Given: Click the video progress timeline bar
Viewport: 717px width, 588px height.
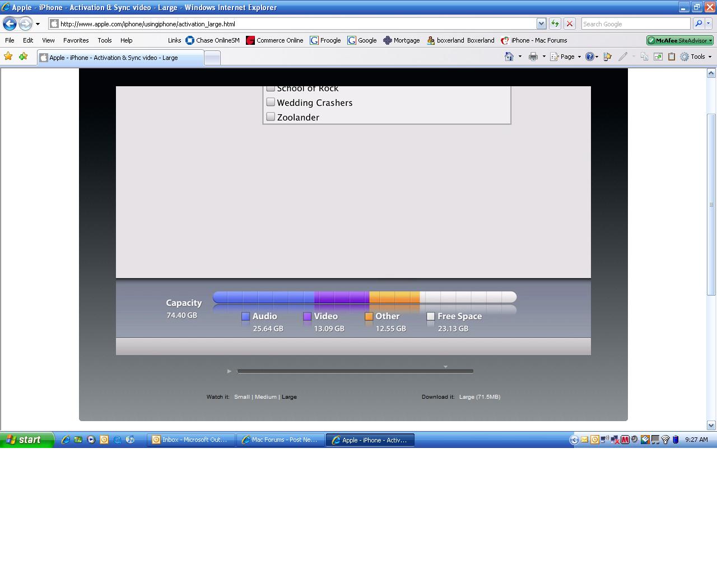Looking at the screenshot, I should tap(355, 371).
